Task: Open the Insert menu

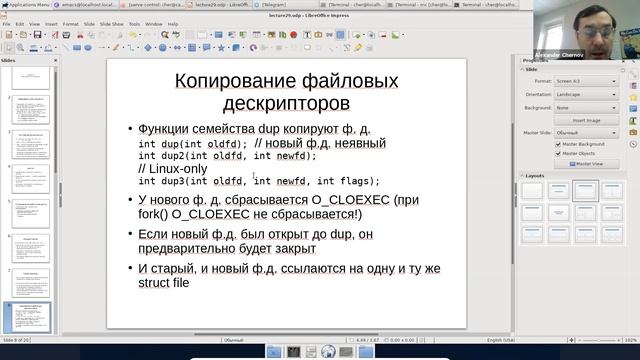Action: [x=51, y=24]
